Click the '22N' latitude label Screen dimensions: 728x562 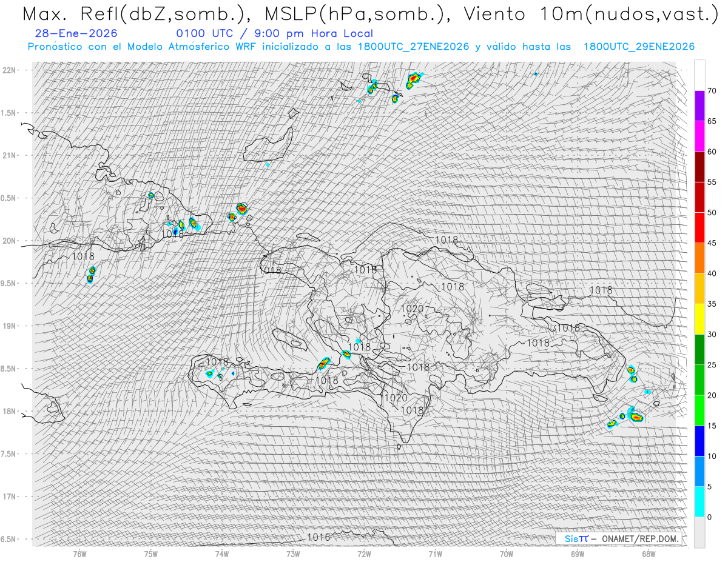pos(9,70)
